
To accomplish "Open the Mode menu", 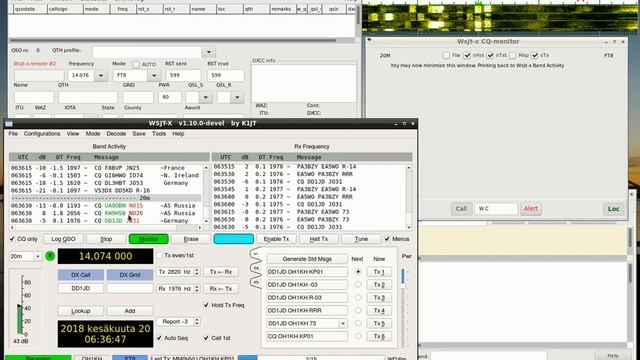I will [93, 134].
